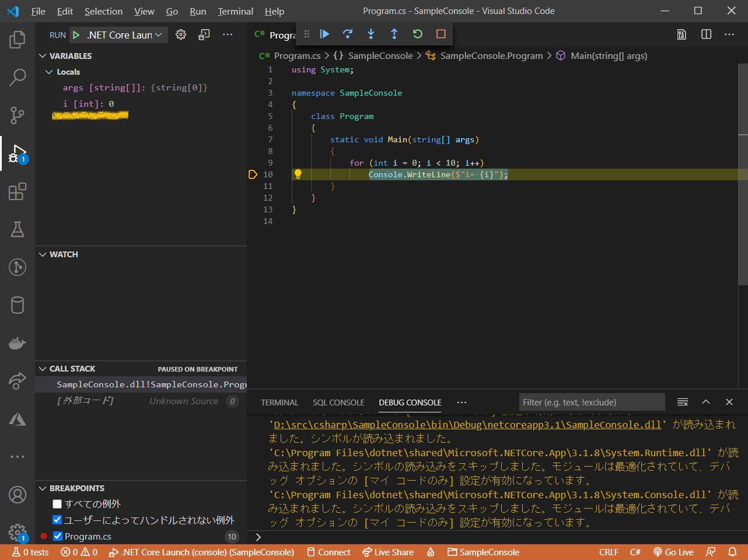Viewport: 748px width, 560px height.
Task: Start debugging with green play button
Action: pos(76,35)
